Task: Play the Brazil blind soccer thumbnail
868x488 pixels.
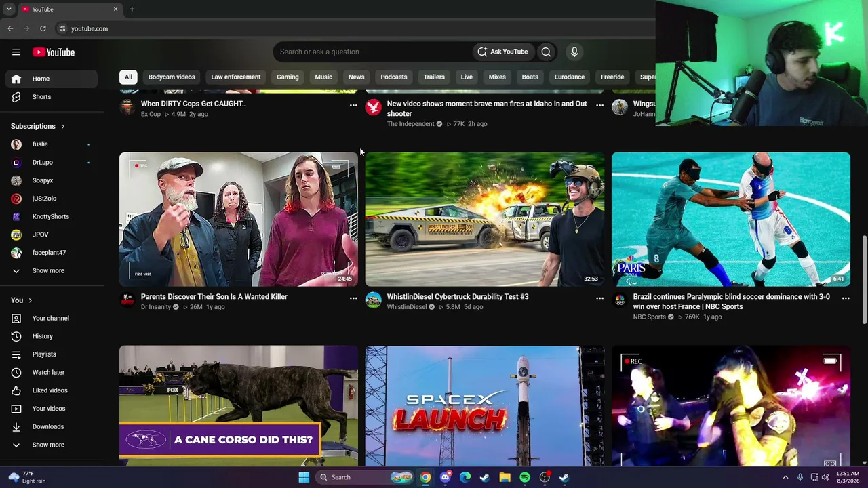Action: point(731,219)
